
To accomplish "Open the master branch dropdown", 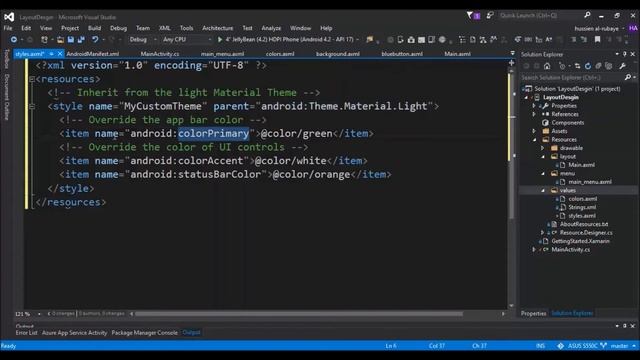I will tap(634, 346).
